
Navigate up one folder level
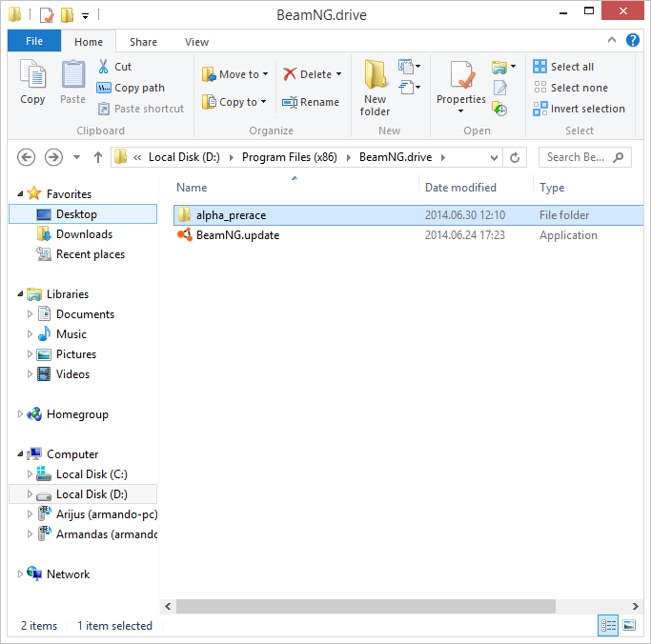98,157
